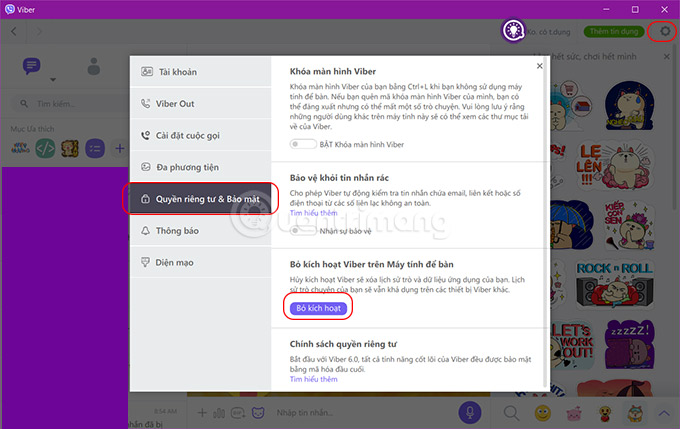Click the voice message microphone button
The width and height of the screenshot is (680, 429).
coord(470,413)
